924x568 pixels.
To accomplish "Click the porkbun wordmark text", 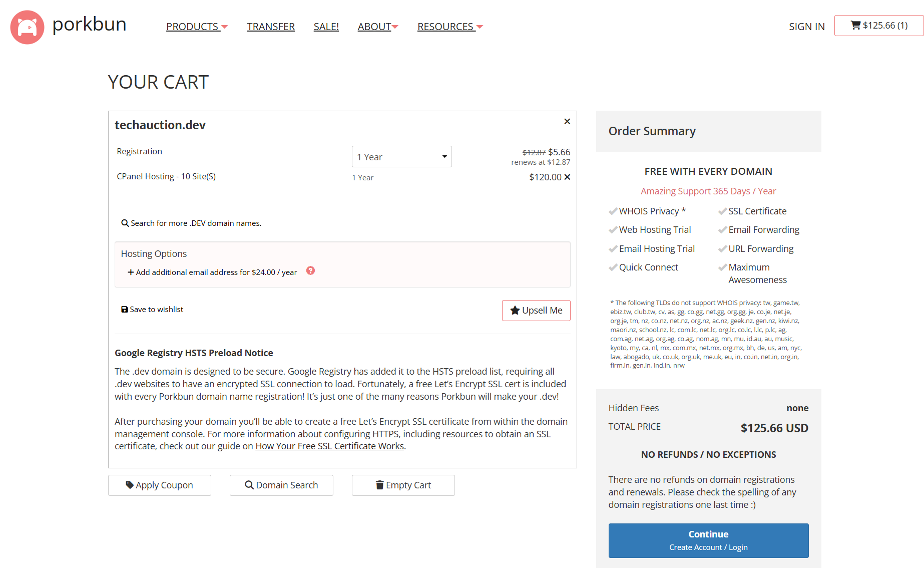I will point(89,24).
